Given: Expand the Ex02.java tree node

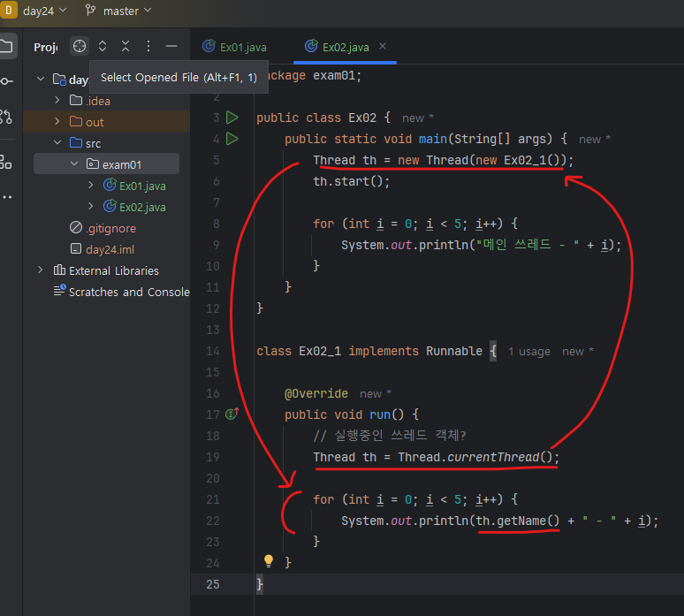Looking at the screenshot, I should point(91,206).
